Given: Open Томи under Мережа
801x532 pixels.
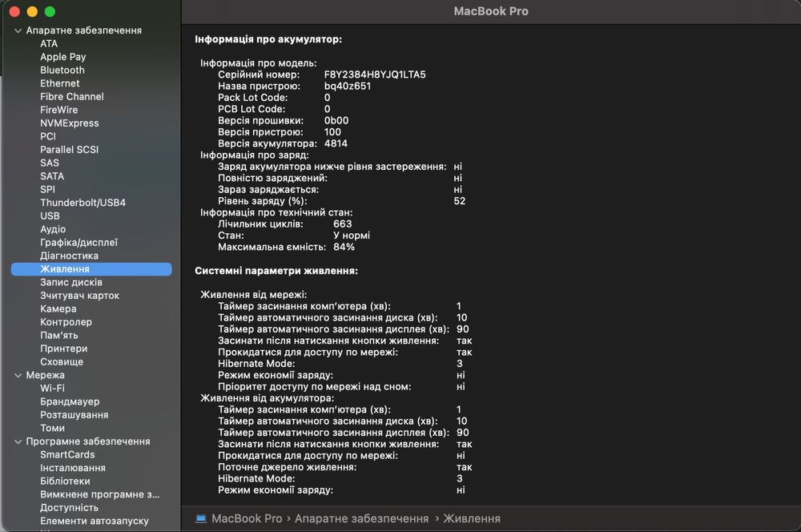Looking at the screenshot, I should tap(52, 429).
